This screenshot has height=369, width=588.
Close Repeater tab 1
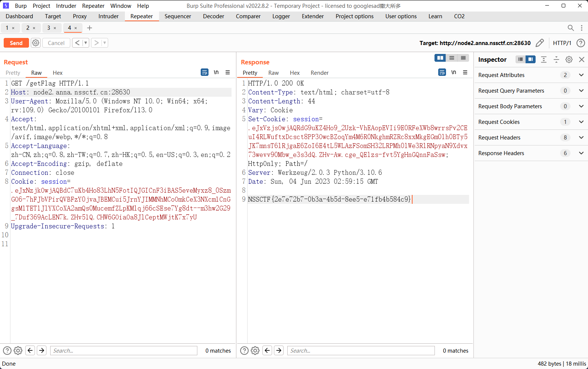click(x=13, y=28)
